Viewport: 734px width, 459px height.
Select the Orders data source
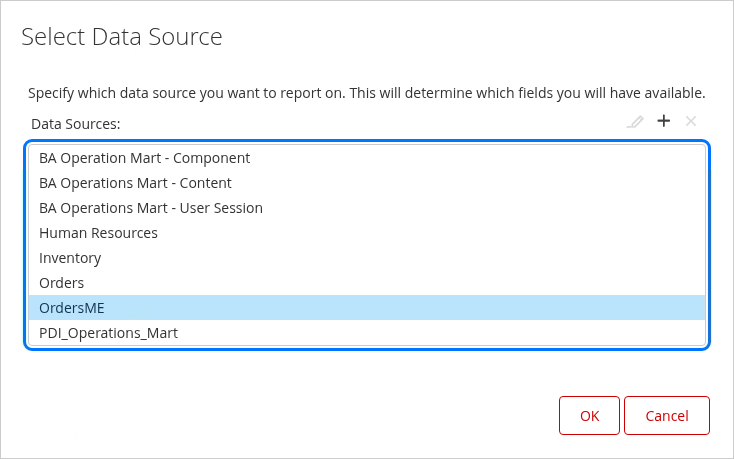pos(61,283)
